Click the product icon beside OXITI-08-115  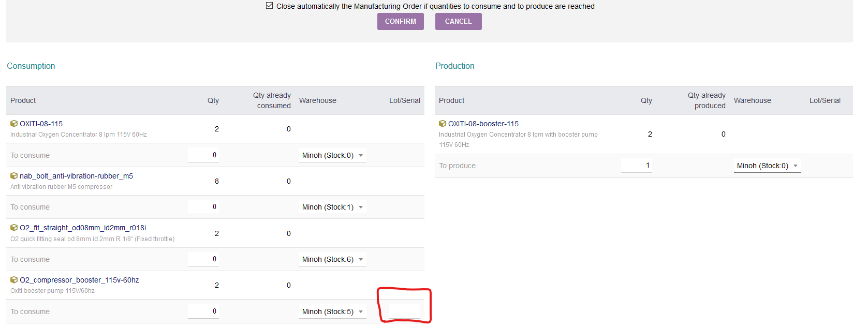[x=14, y=124]
